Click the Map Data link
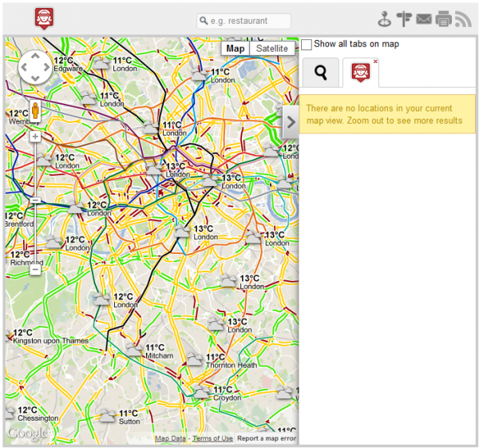The image size is (479, 448). [170, 438]
